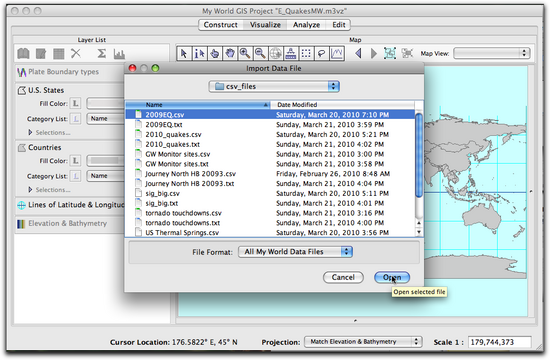Click the U.S. States fill color swatch
Screen dimensions: 550x360
tap(105, 104)
